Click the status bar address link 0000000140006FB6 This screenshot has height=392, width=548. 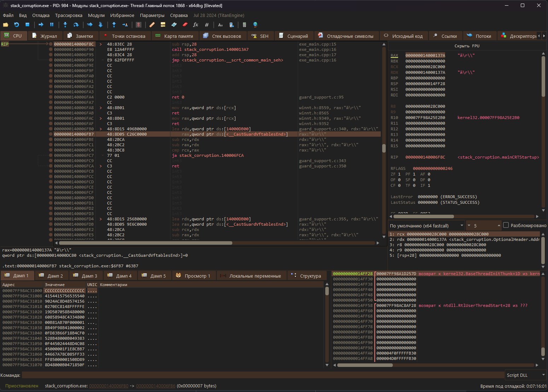[156, 386]
